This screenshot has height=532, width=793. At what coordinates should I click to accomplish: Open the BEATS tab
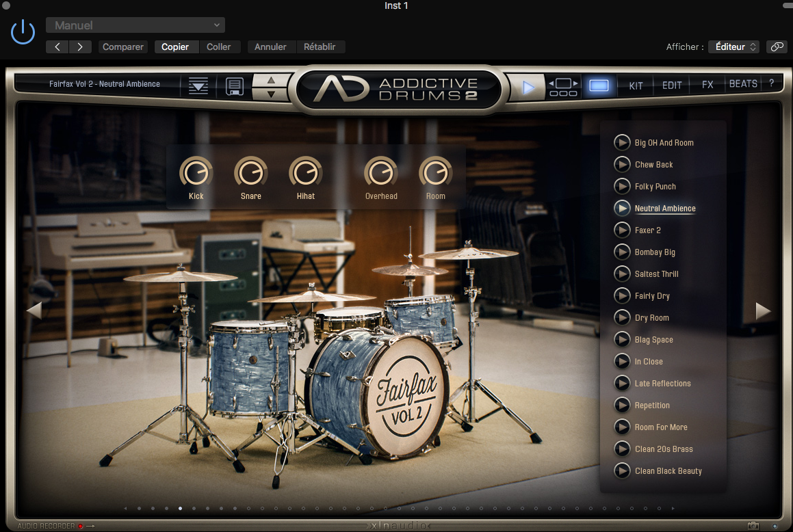coord(742,83)
